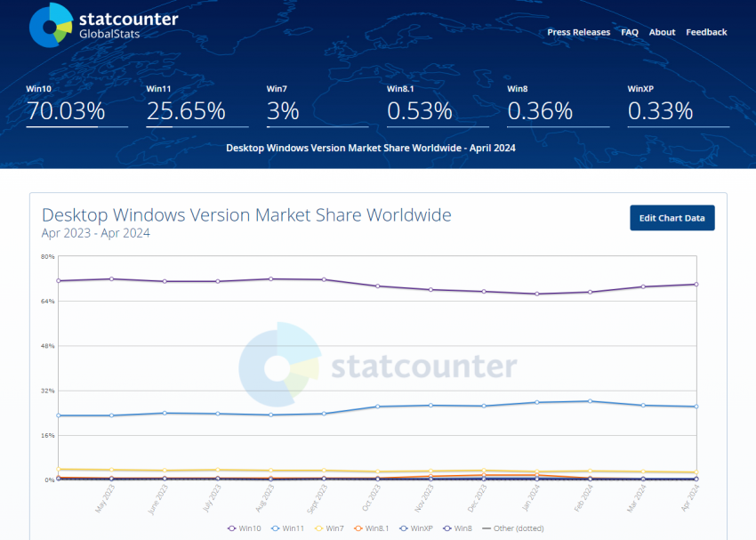Click the Win10 data point for Apr 2024
The width and height of the screenshot is (756, 540).
pyautogui.click(x=695, y=284)
